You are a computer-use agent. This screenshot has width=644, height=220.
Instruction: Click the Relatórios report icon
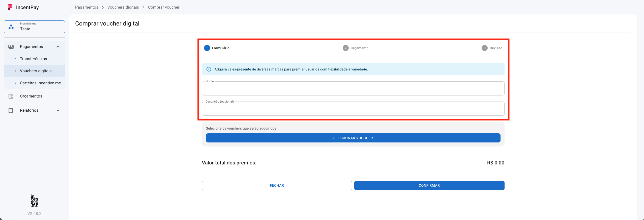pos(11,110)
